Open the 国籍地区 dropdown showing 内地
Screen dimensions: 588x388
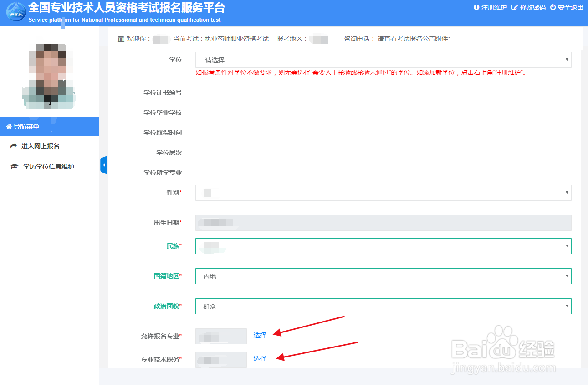(x=383, y=276)
